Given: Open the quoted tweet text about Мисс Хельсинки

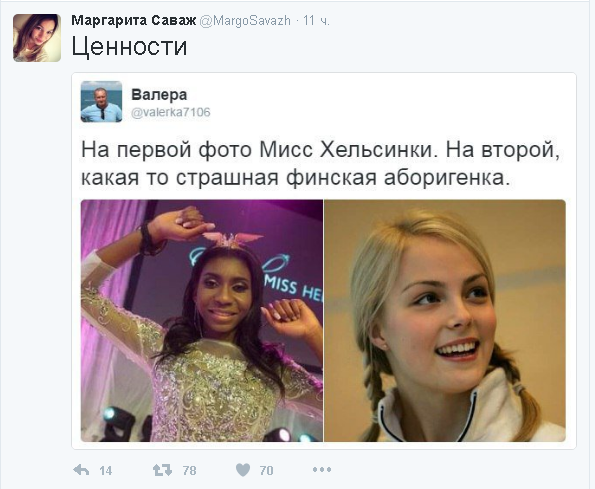Looking at the screenshot, I should pyautogui.click(x=321, y=163).
